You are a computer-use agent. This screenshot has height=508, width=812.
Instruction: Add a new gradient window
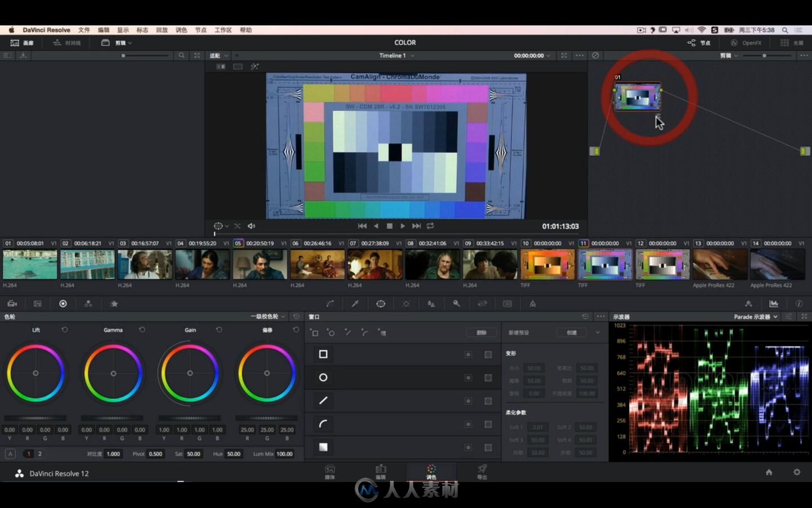click(x=382, y=333)
